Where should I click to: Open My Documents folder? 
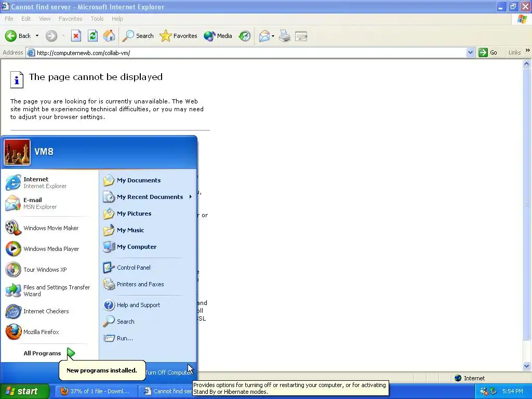coord(148,180)
